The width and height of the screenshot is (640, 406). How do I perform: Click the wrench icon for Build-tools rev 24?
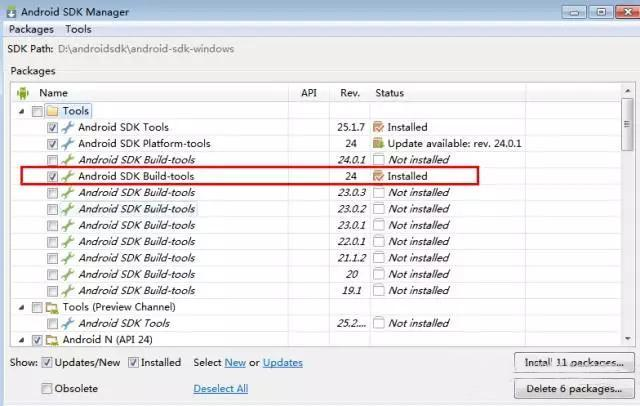point(68,176)
